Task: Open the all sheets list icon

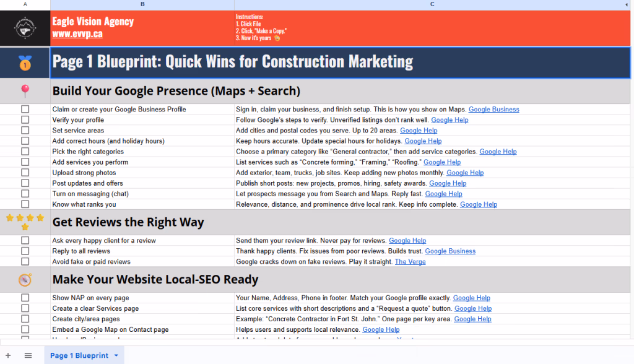Action: (x=28, y=355)
